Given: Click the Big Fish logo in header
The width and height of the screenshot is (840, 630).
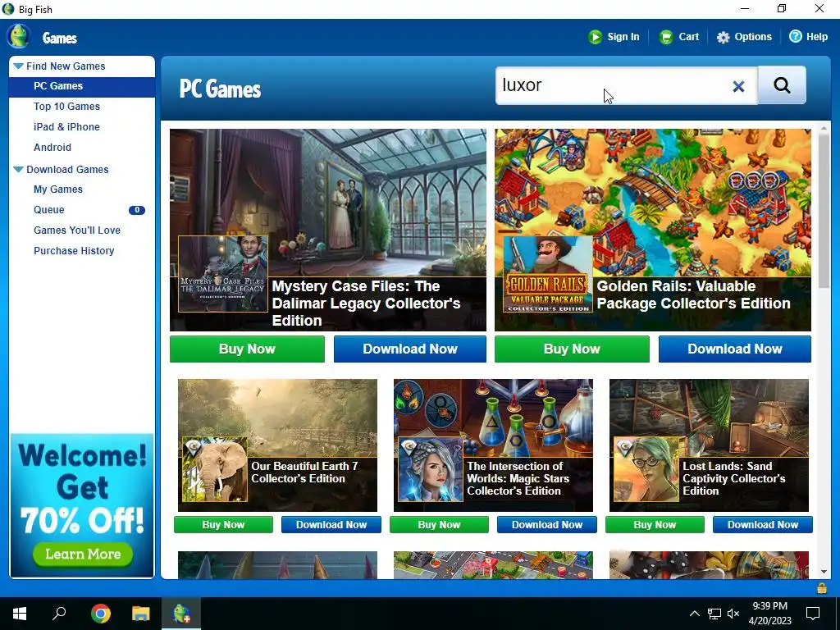Looking at the screenshot, I should pyautogui.click(x=19, y=36).
